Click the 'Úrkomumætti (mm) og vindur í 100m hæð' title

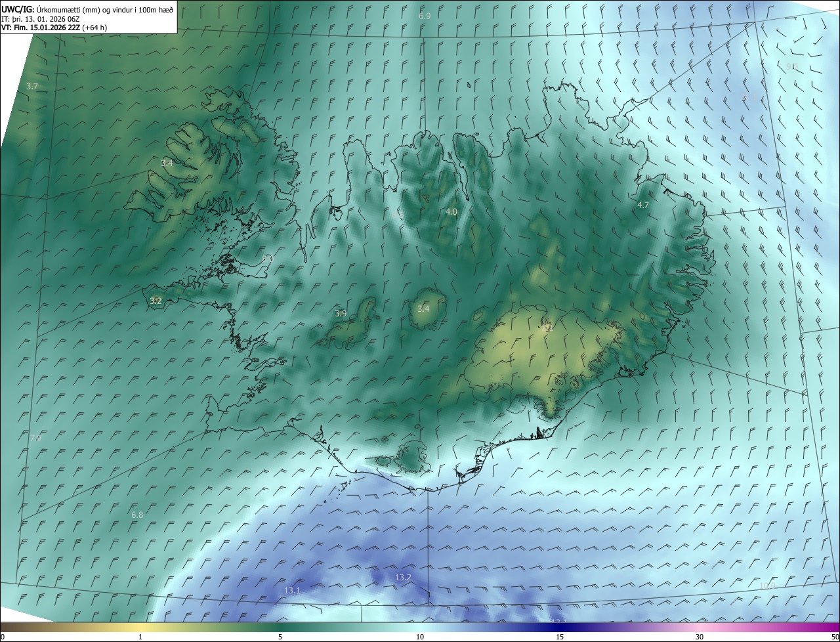point(105,9)
